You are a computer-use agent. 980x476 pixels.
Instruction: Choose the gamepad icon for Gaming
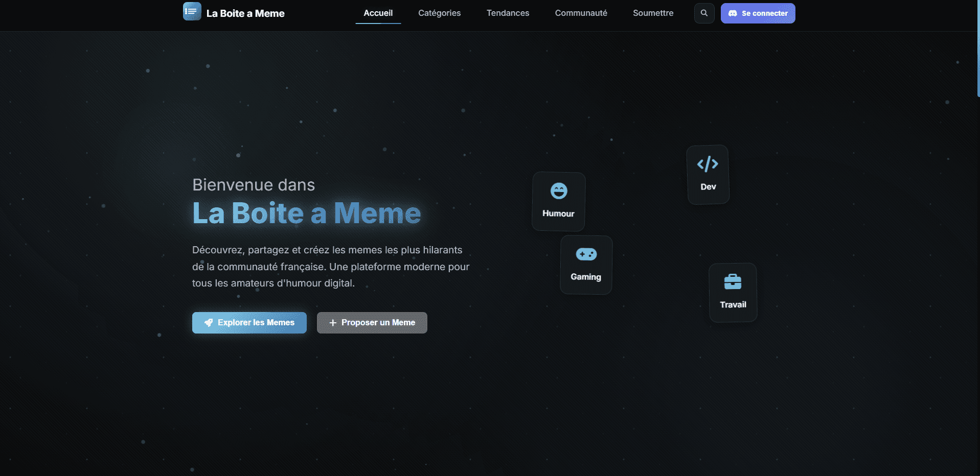pos(586,254)
